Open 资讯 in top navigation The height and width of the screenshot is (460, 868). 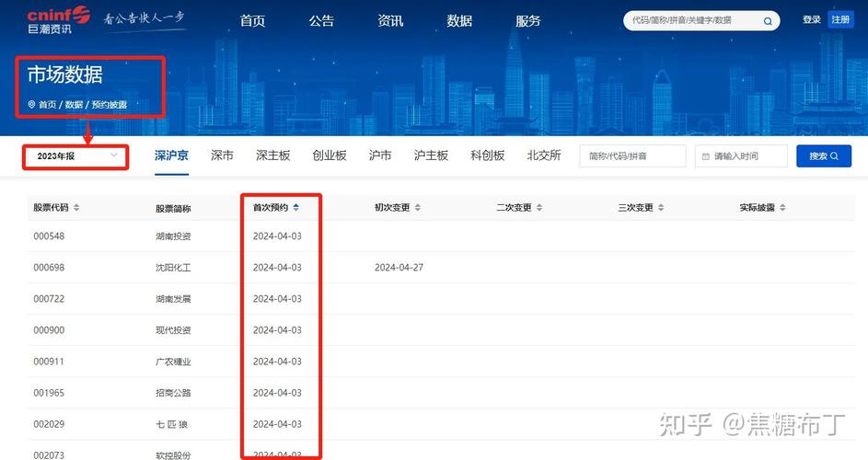[390, 21]
